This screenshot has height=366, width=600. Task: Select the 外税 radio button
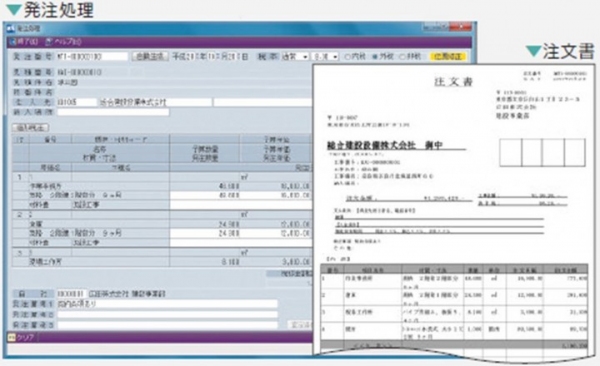[x=375, y=57]
